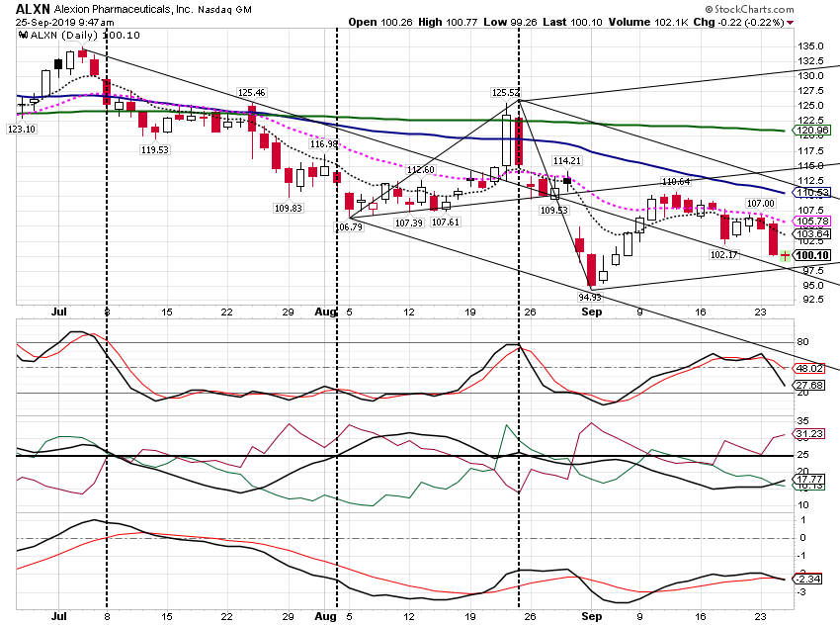Click the 125.52 peak price annotation
This screenshot has height=626, width=840.
click(x=506, y=93)
